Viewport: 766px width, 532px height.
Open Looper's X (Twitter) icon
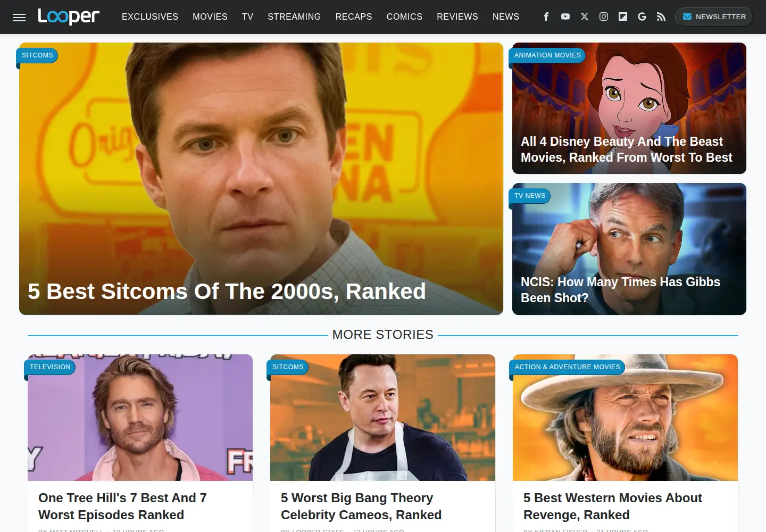click(x=585, y=16)
